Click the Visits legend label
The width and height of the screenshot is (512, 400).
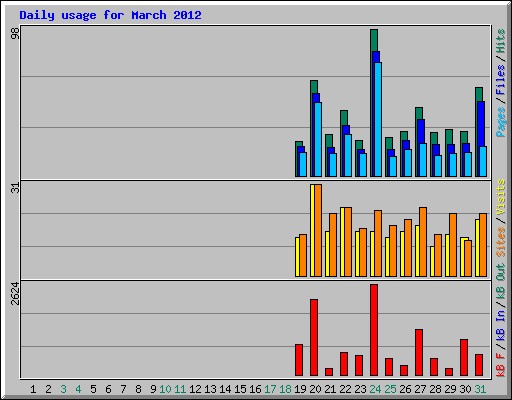(x=500, y=197)
